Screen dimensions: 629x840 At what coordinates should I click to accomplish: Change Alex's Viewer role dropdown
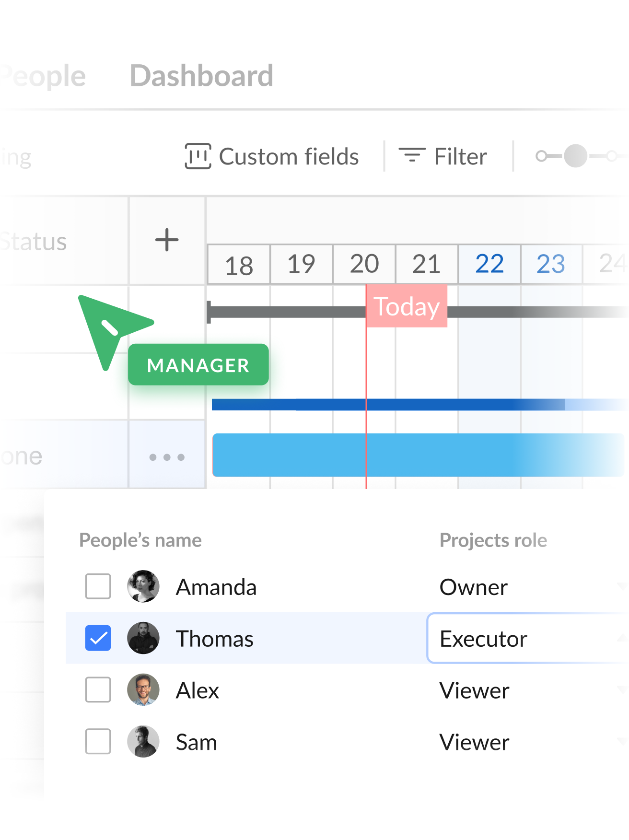(x=527, y=690)
